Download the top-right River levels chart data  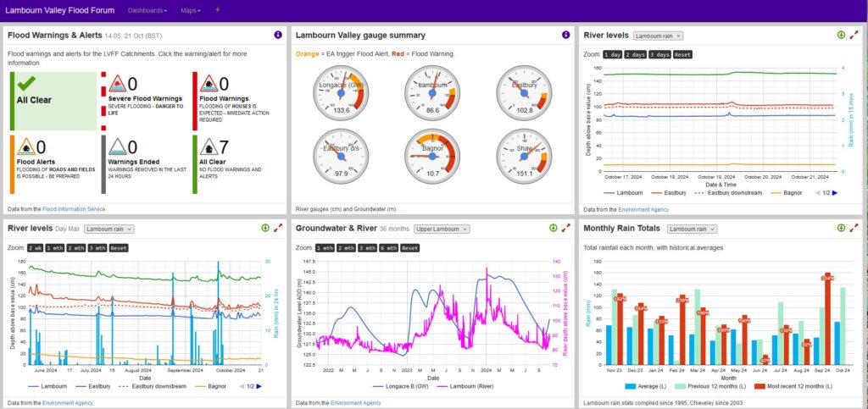tap(841, 35)
